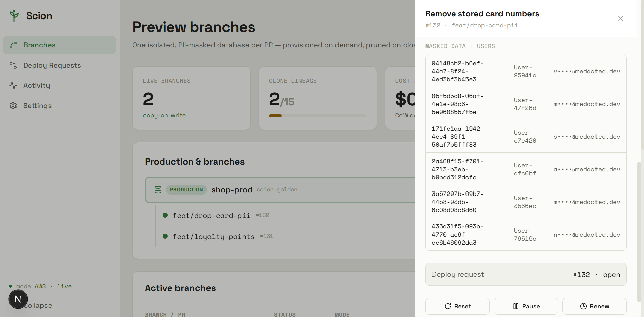
Task: Click the Clone Lineage progress bar
Action: coord(317,116)
